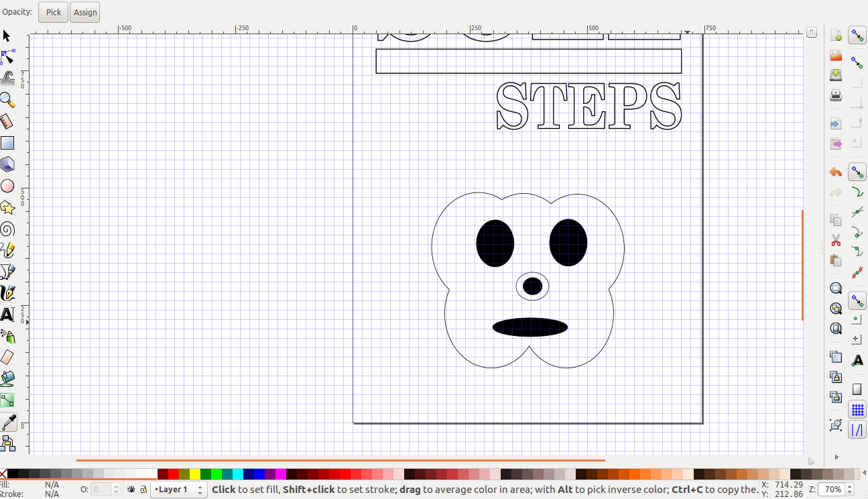Duplicate selected objects icon
The height and width of the screenshot is (499, 868).
pos(836,357)
